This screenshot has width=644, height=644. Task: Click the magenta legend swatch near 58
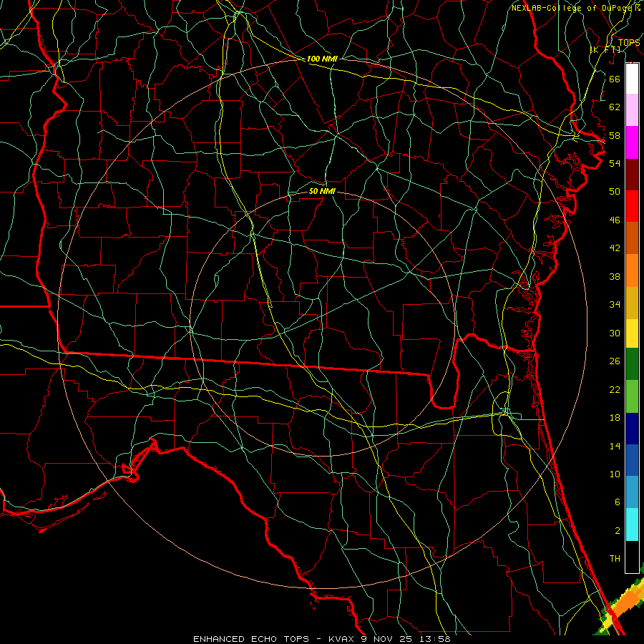point(632,142)
